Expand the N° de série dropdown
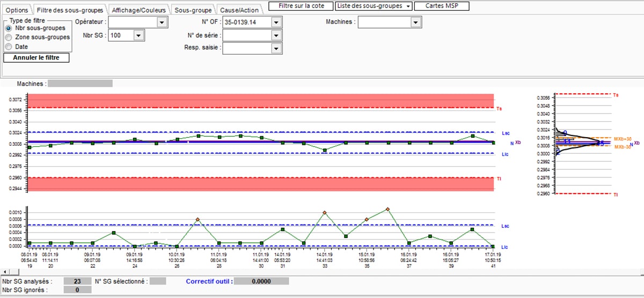The height and width of the screenshot is (298, 644). tap(276, 35)
